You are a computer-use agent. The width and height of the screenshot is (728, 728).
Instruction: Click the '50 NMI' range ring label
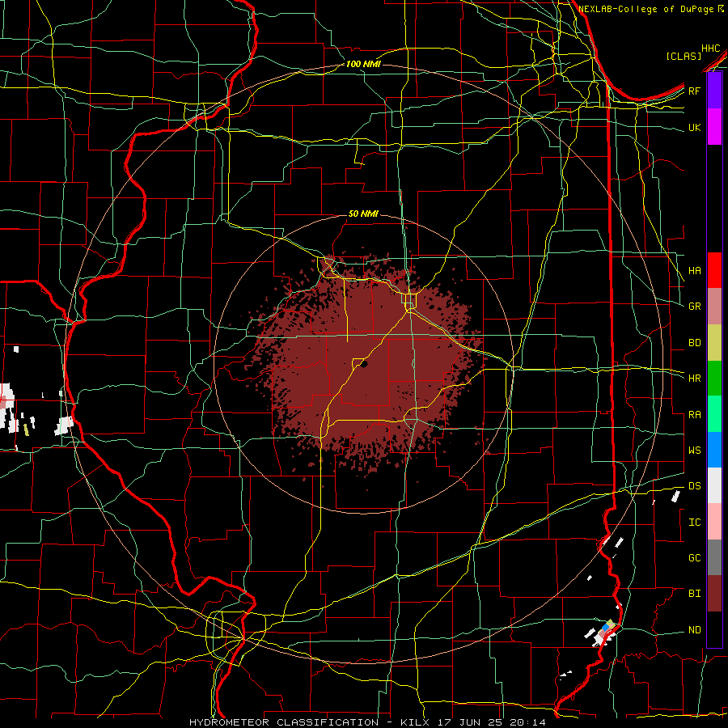[363, 214]
